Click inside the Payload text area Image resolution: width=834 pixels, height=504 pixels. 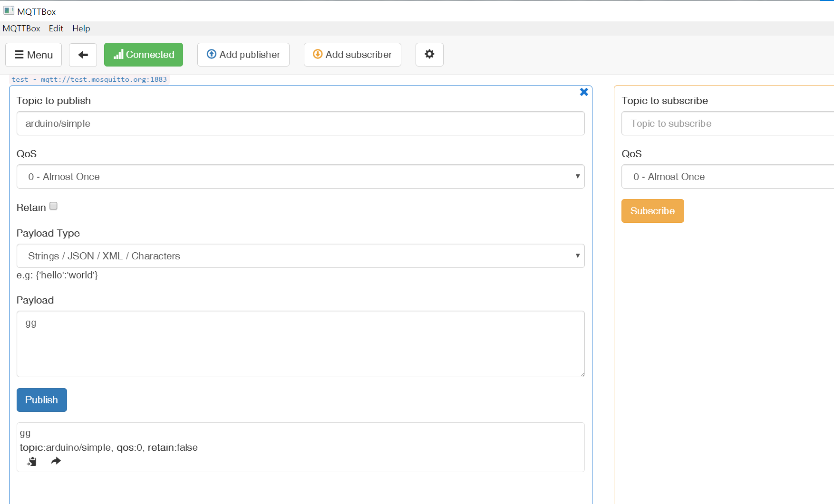[301, 344]
